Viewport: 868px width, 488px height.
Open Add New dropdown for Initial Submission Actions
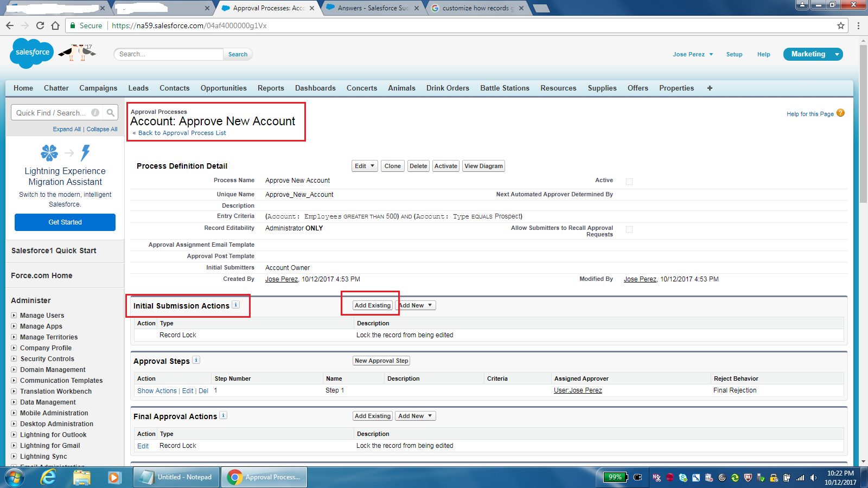coord(416,305)
